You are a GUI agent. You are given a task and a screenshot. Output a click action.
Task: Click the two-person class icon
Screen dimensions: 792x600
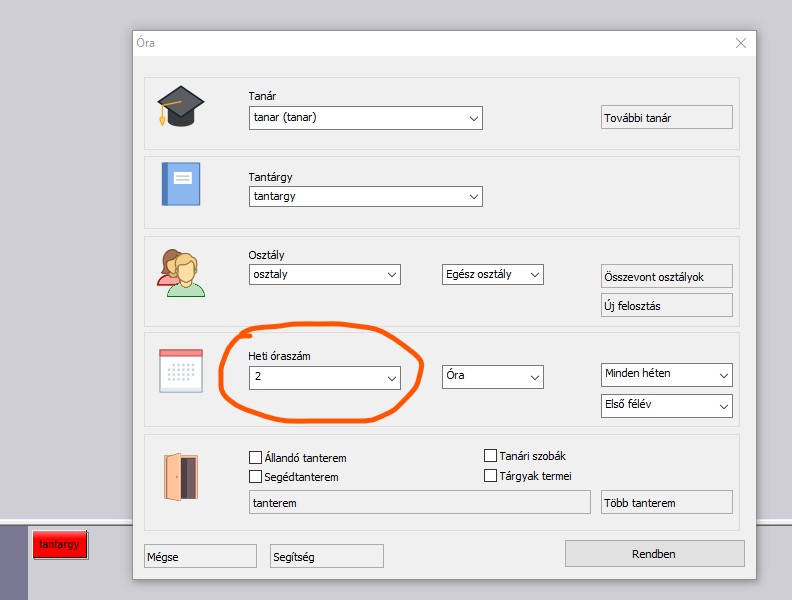pos(181,273)
